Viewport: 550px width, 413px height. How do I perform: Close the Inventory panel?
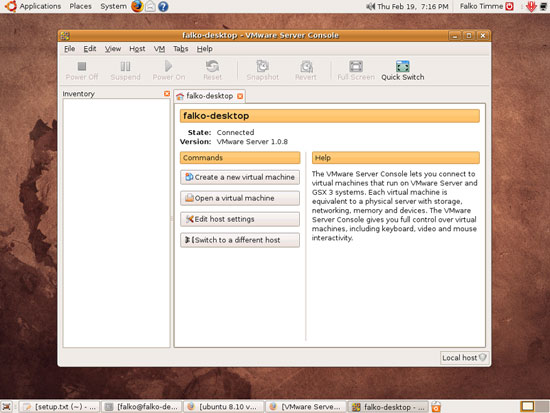coord(167,94)
